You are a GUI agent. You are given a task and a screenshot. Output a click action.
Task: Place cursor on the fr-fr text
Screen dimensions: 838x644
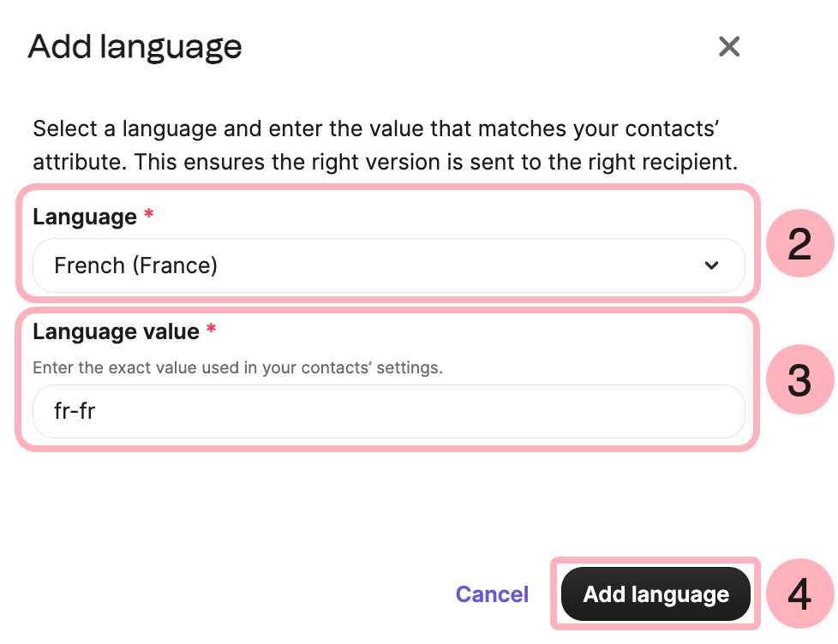(x=75, y=411)
